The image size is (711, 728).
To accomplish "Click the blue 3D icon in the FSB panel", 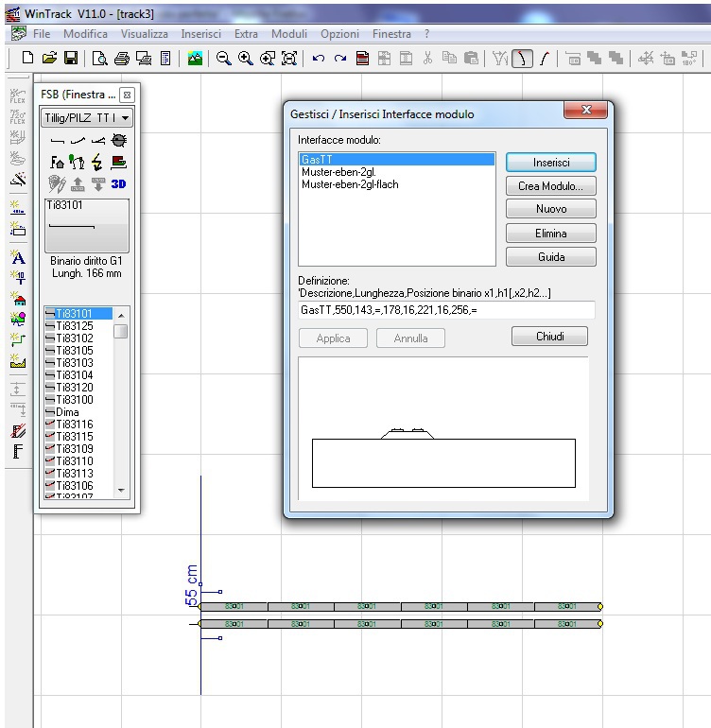I will 118,184.
